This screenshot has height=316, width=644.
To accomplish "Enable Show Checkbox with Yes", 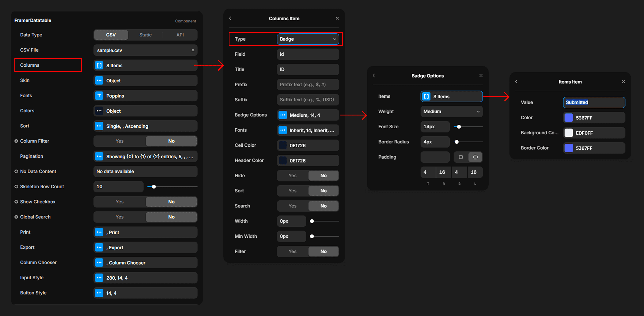I will click(x=119, y=202).
